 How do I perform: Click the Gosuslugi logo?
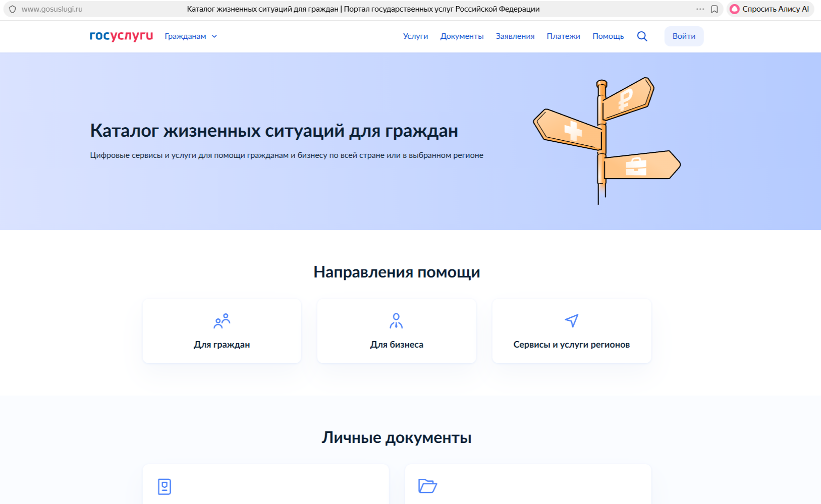[121, 36]
